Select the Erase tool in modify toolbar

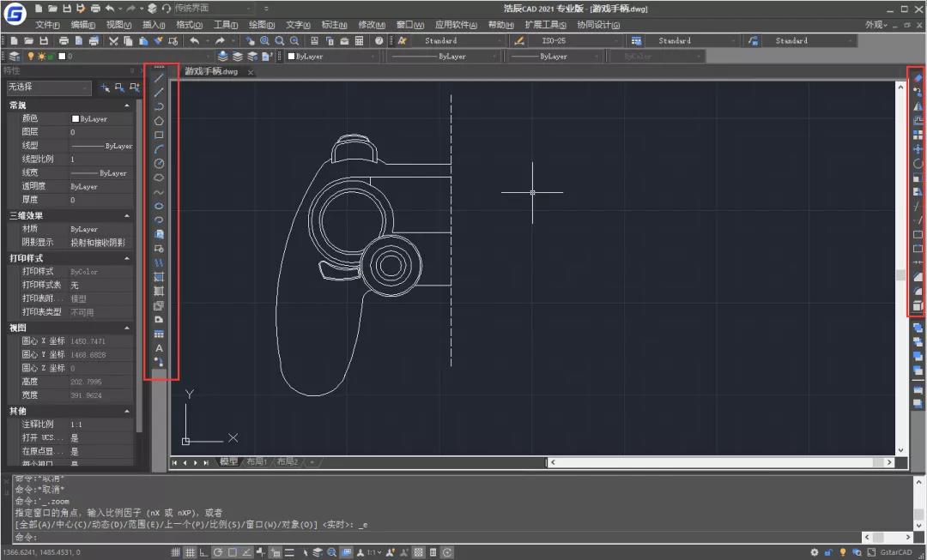click(x=918, y=78)
